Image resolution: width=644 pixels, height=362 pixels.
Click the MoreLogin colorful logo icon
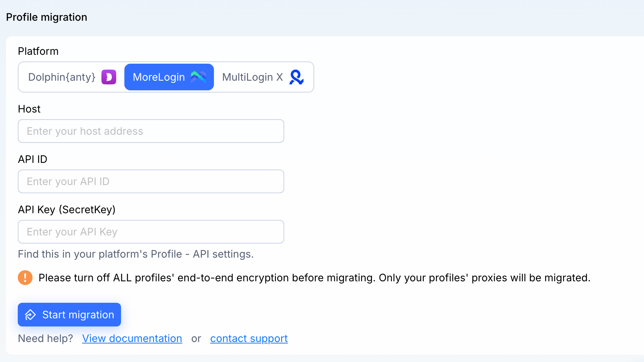point(198,77)
